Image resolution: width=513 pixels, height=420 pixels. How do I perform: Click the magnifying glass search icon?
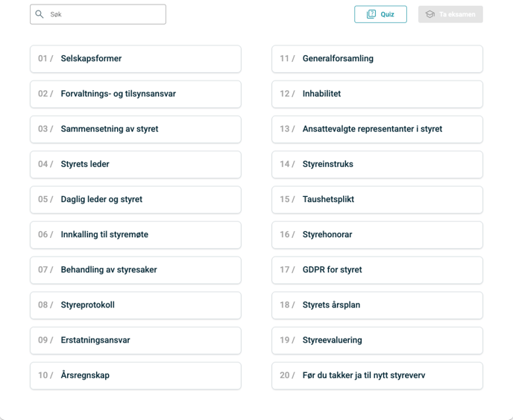pos(40,14)
